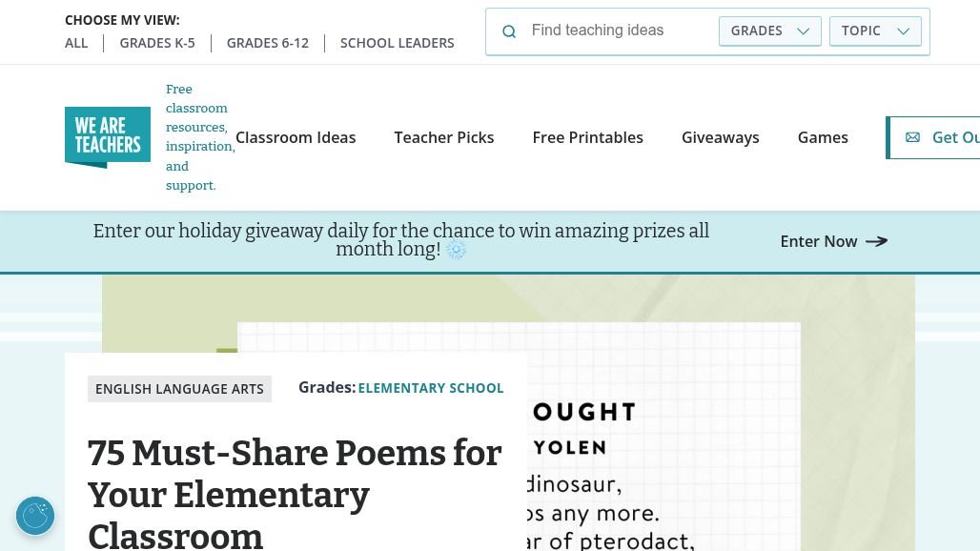
Task: Click the We Are Teachers logo
Action: coord(108,137)
